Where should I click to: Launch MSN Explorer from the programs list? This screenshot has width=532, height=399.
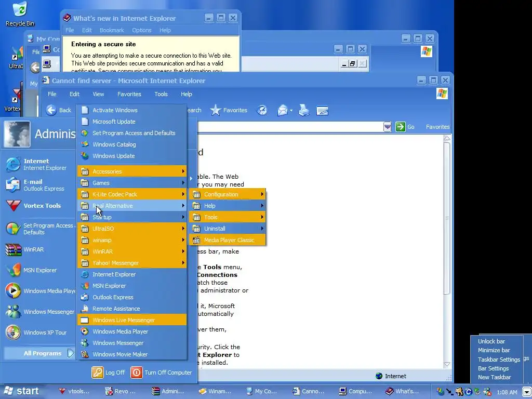132,286
